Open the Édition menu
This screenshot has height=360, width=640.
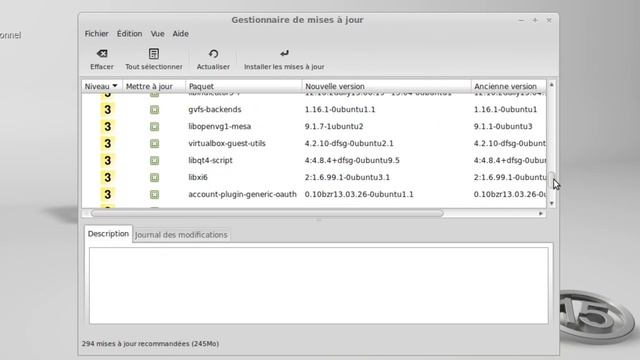pos(129,34)
